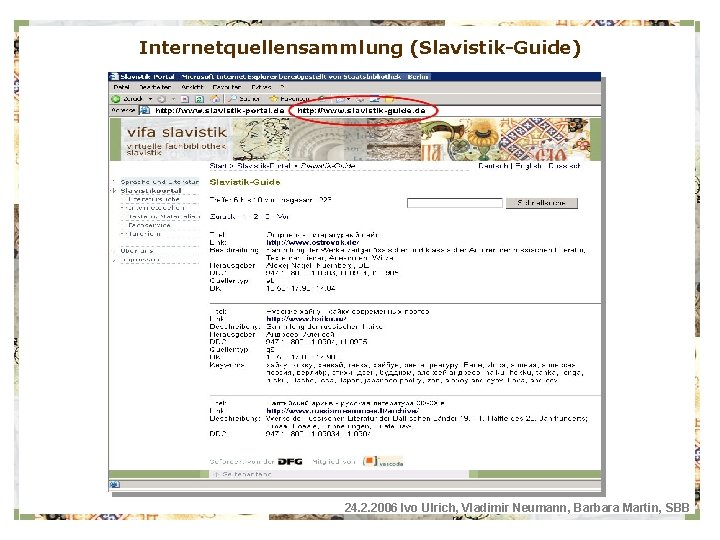Image resolution: width=720 pixels, height=540 pixels.
Task: Open the Favoriten menu in menu bar
Action: (226, 87)
